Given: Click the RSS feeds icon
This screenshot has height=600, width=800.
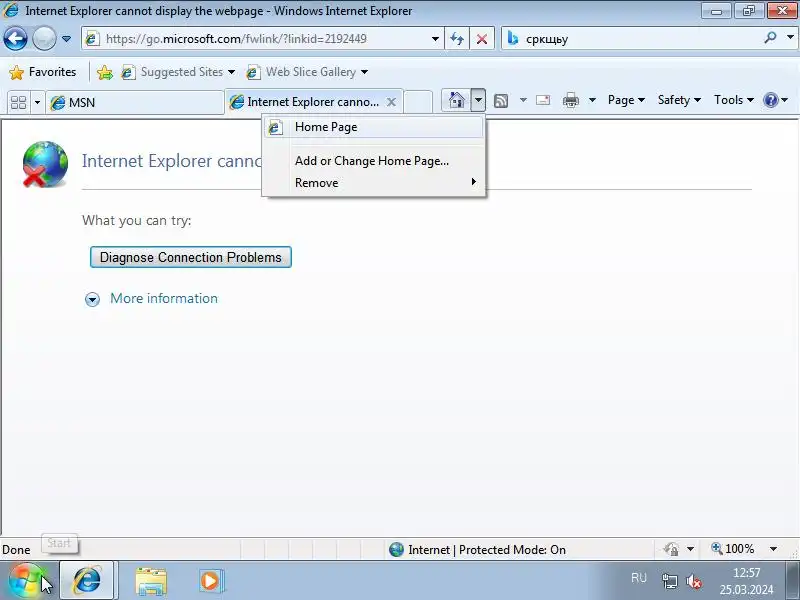Looking at the screenshot, I should point(501,101).
